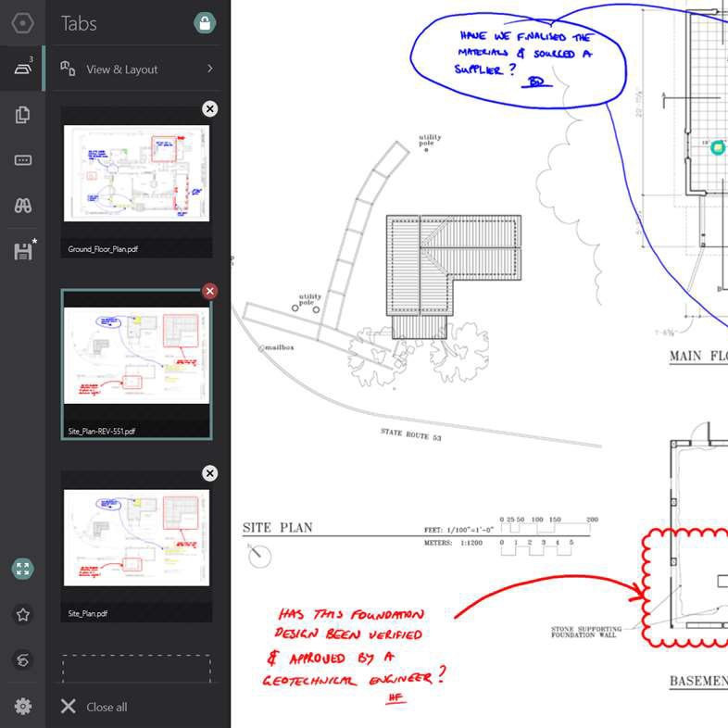Click the save disk icon
The width and height of the screenshot is (728, 728).
pyautogui.click(x=22, y=250)
